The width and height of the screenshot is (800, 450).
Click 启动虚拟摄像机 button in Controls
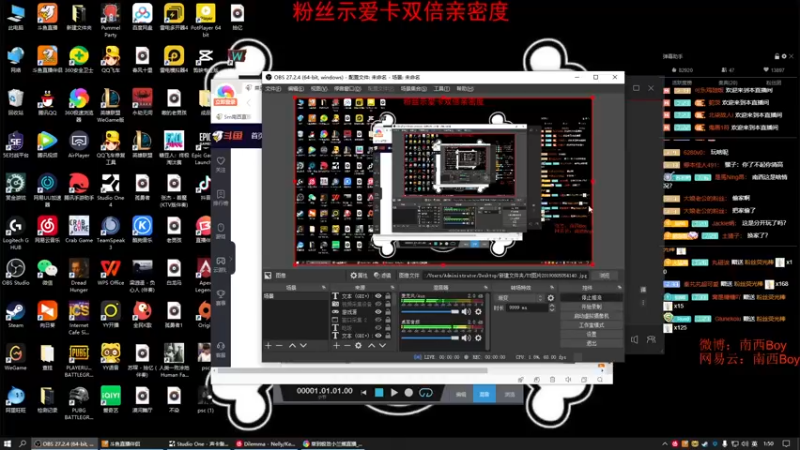[591, 316]
